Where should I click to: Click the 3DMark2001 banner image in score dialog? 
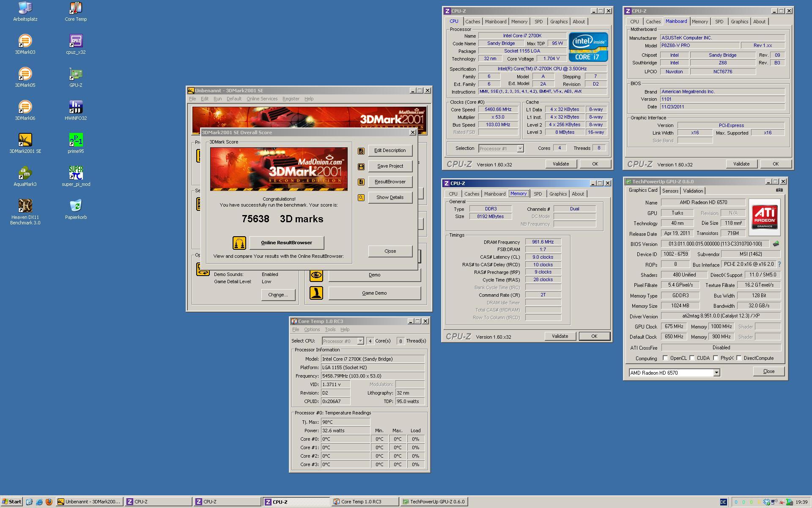(x=279, y=169)
